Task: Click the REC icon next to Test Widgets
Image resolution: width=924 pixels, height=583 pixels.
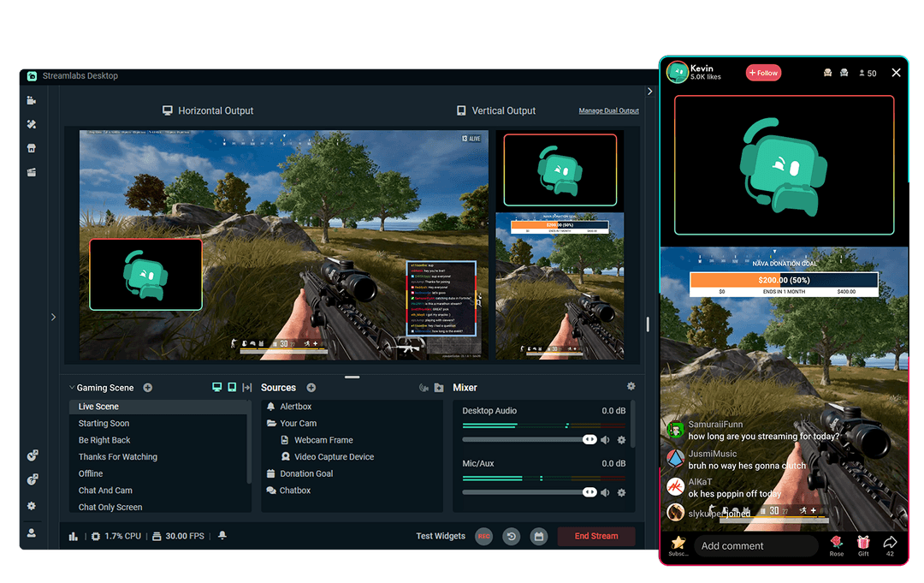Action: (484, 536)
